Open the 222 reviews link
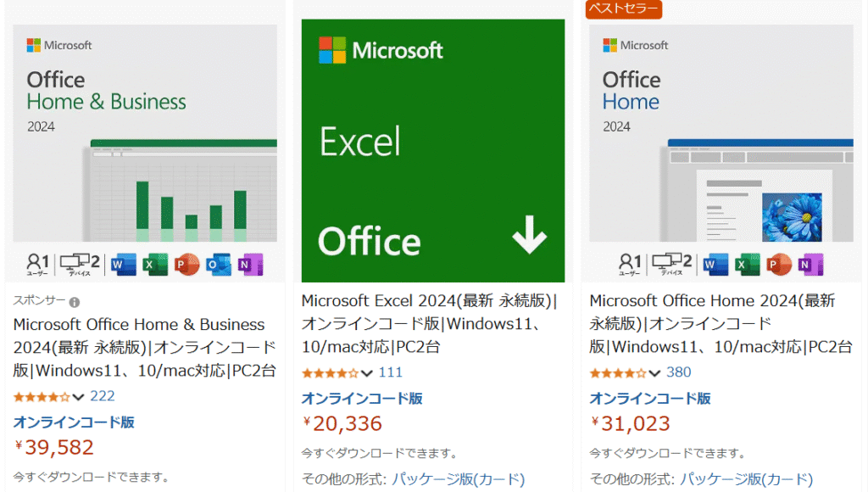 click(x=103, y=396)
